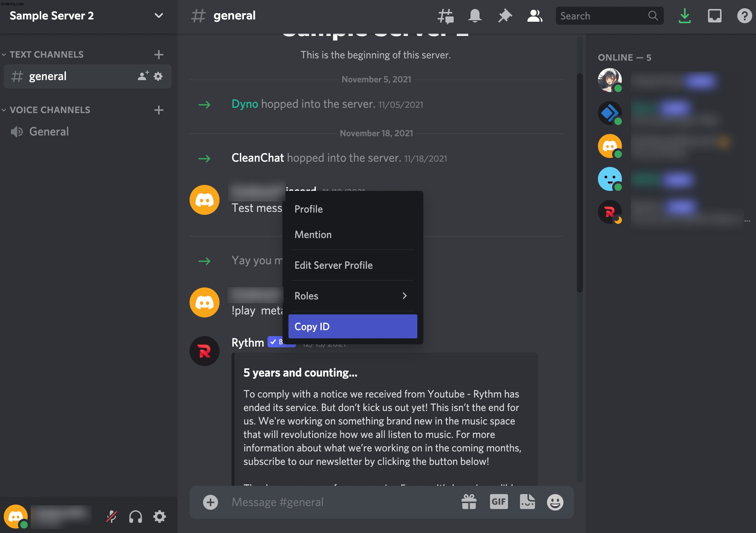Click your own avatar in user panel
The height and width of the screenshot is (533, 756).
16,517
